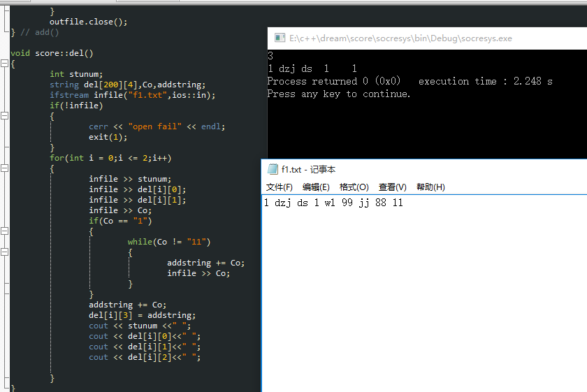Screen dimensions: 587x392
Task: Click "Press any key to continue." in console
Action: tap(339, 94)
